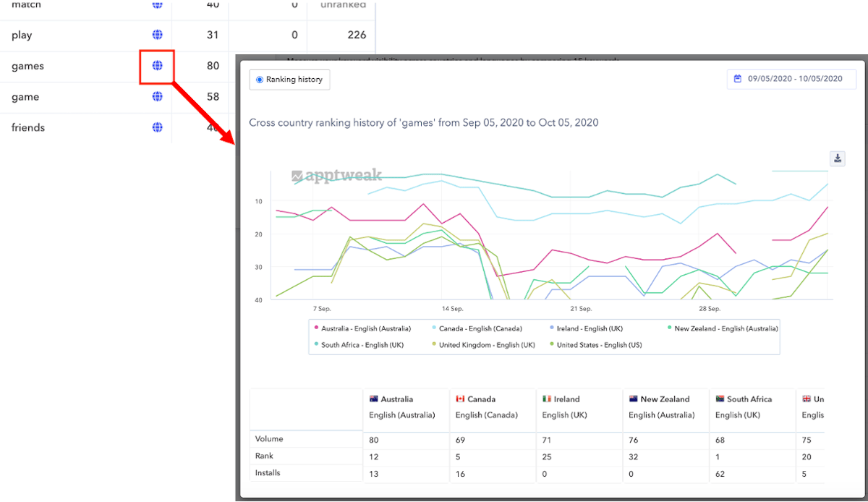
Task: Click the Australia column header
Action: tap(397, 399)
